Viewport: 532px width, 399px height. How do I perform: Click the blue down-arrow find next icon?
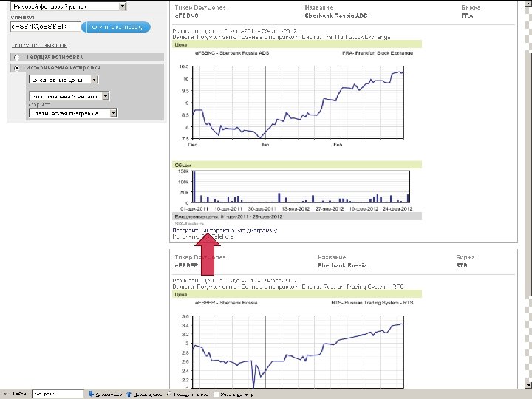(91, 394)
